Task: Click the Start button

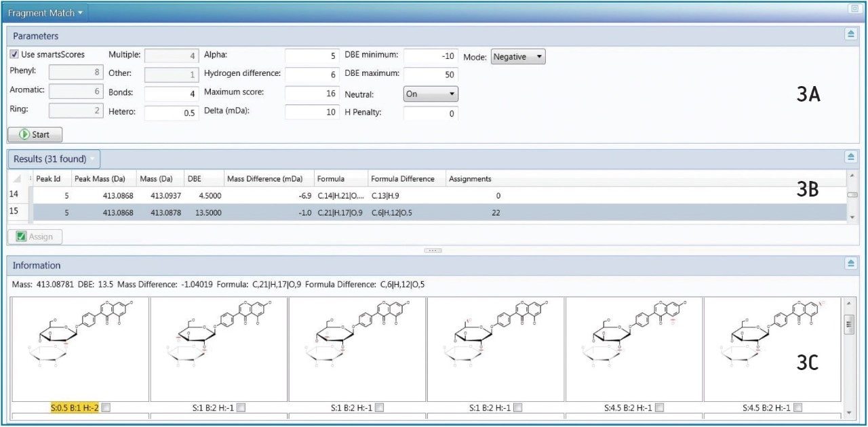Action: 35,134
